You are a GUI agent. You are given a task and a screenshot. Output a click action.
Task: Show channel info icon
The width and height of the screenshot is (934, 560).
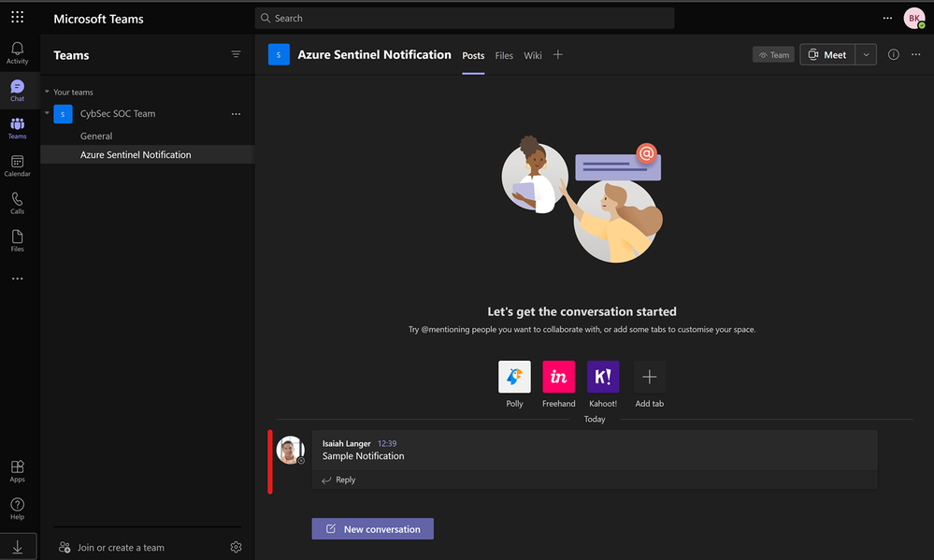894,54
